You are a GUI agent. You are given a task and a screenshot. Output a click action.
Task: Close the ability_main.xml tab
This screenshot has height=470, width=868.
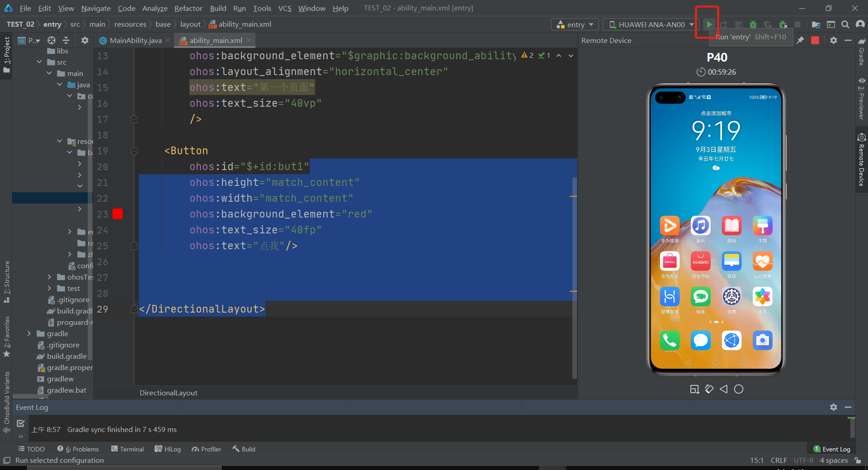click(x=249, y=40)
